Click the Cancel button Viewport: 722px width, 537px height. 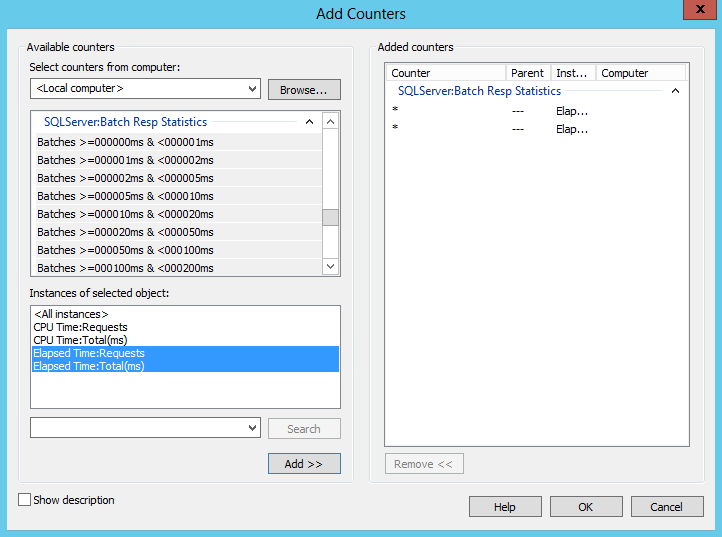coord(667,507)
